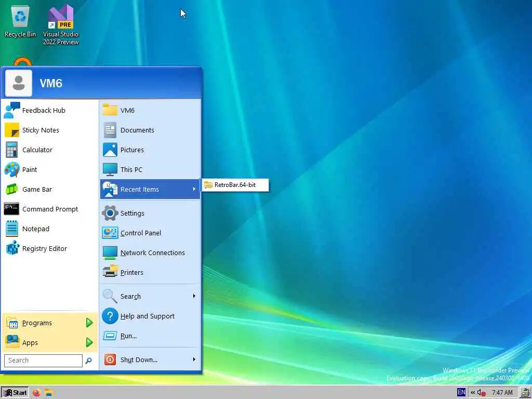This screenshot has width=532, height=399.
Task: Open Registry Editor
Action: click(49, 248)
